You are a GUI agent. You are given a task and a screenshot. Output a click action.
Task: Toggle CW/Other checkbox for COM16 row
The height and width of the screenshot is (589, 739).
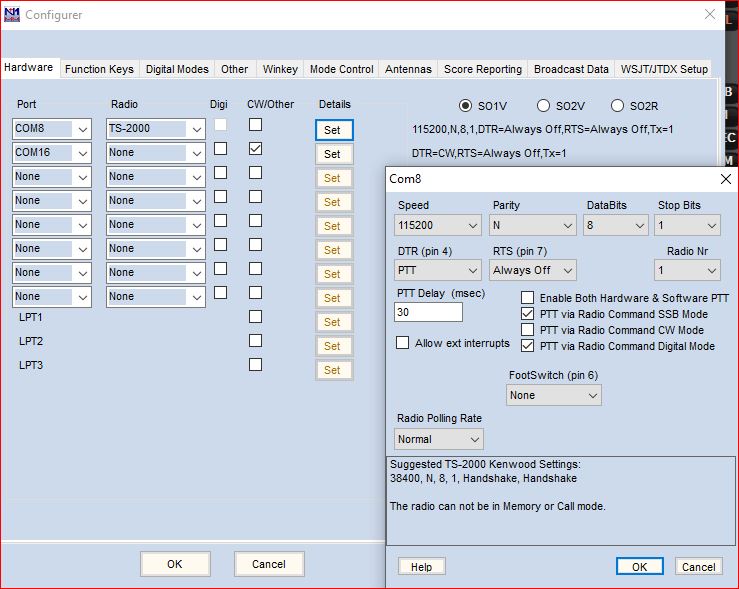pyautogui.click(x=255, y=148)
